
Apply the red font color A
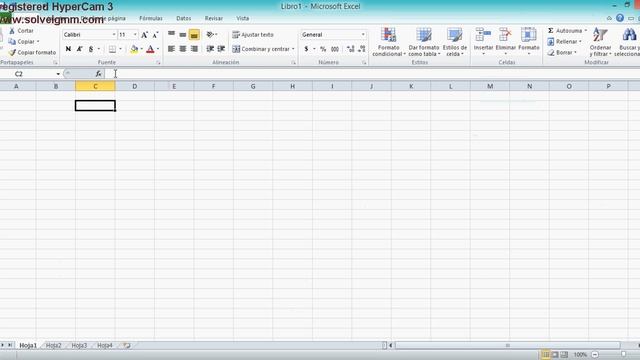(150, 49)
